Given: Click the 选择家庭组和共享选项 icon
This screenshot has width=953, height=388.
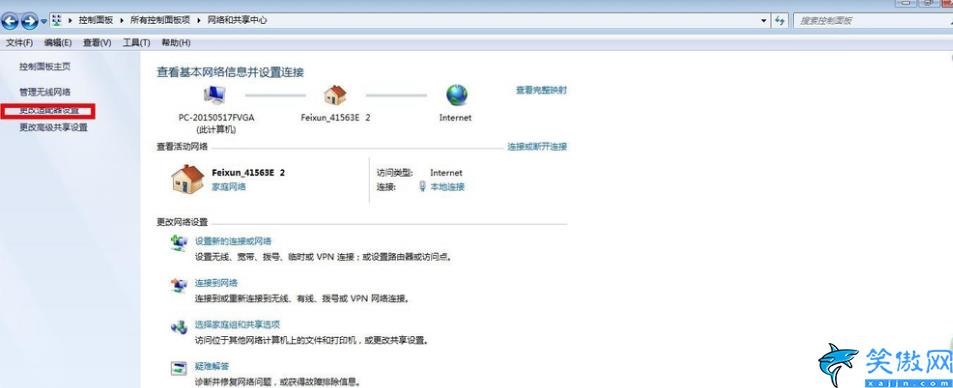Looking at the screenshot, I should pyautogui.click(x=179, y=327).
